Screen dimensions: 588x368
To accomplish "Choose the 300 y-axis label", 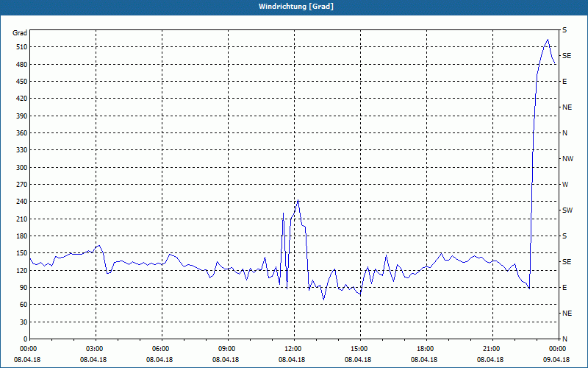I will [22, 168].
